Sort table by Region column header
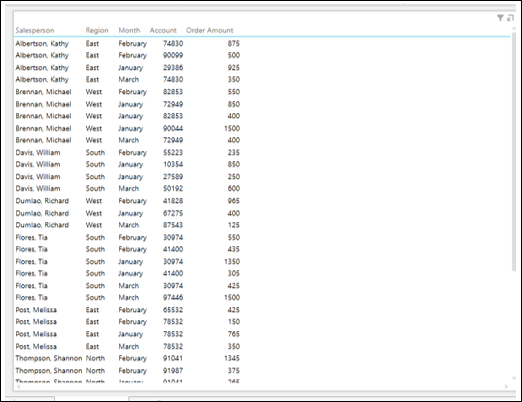This screenshot has width=522, height=402. 97,30
